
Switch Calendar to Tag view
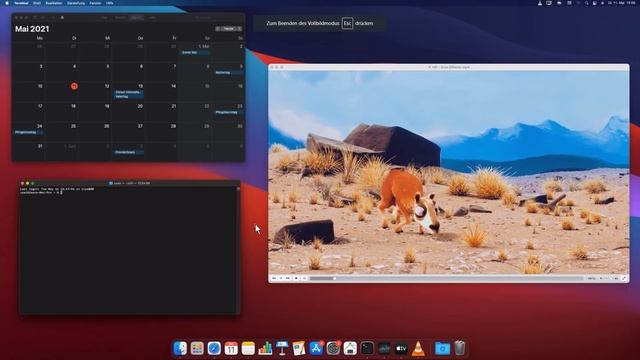[x=104, y=18]
